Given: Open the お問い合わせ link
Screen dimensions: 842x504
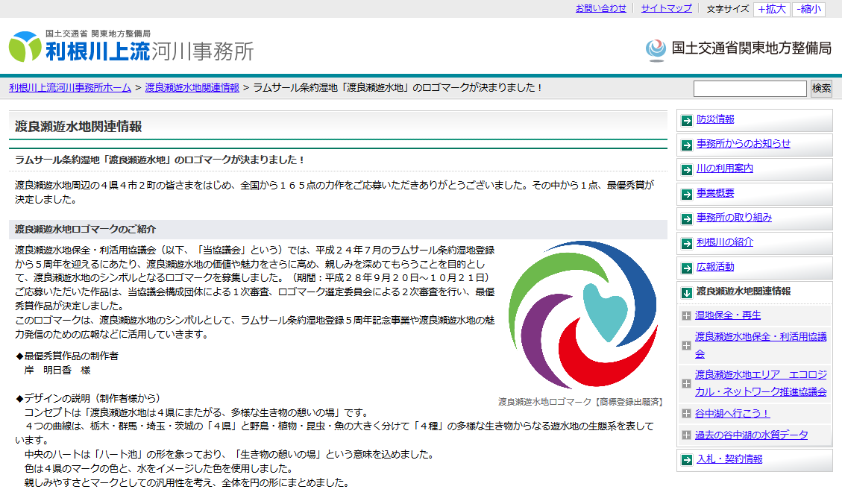Looking at the screenshot, I should (600, 9).
